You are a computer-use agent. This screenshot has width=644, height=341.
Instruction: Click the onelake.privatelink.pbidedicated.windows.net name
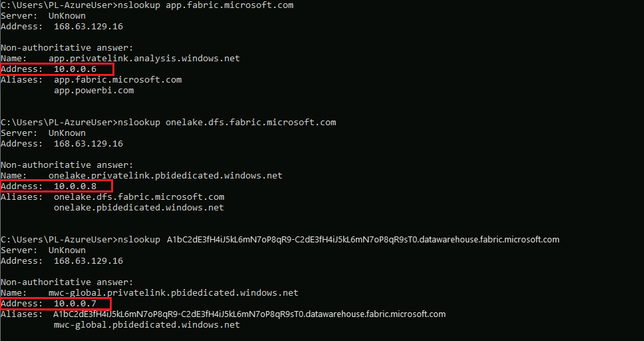[165, 176]
